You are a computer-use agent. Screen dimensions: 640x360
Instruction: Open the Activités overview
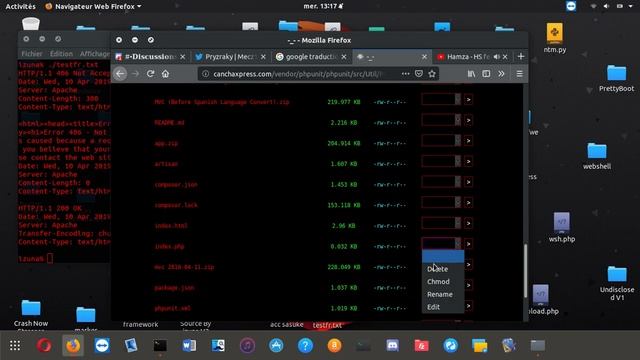point(20,6)
